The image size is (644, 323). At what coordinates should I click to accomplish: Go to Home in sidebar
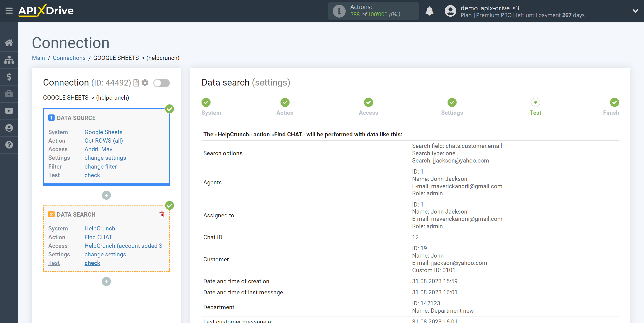click(x=9, y=43)
